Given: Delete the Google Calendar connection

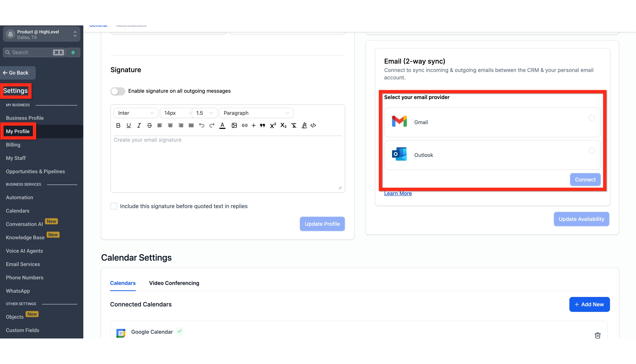Looking at the screenshot, I should (598, 335).
